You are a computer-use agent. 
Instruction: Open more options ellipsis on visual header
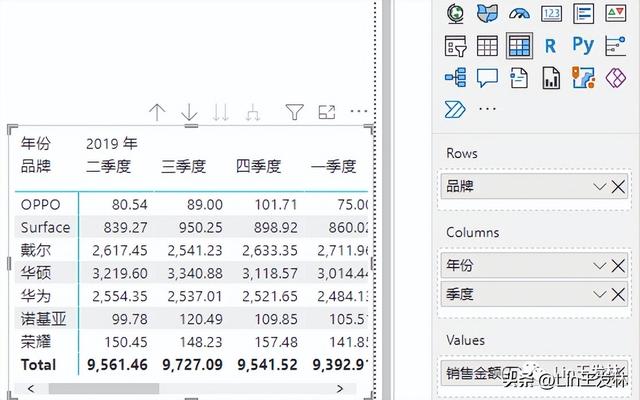click(x=359, y=111)
